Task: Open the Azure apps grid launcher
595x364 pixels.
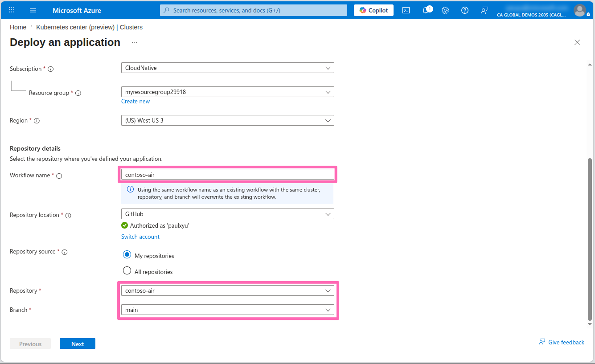Action: tap(12, 10)
